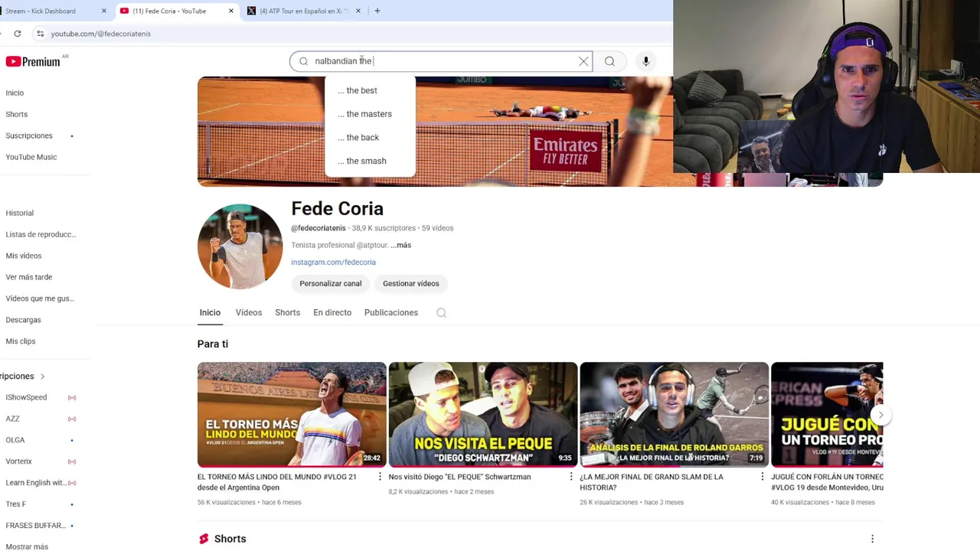Expand the Suscripciones section arrow
This screenshot has width=980, height=551.
point(42,377)
